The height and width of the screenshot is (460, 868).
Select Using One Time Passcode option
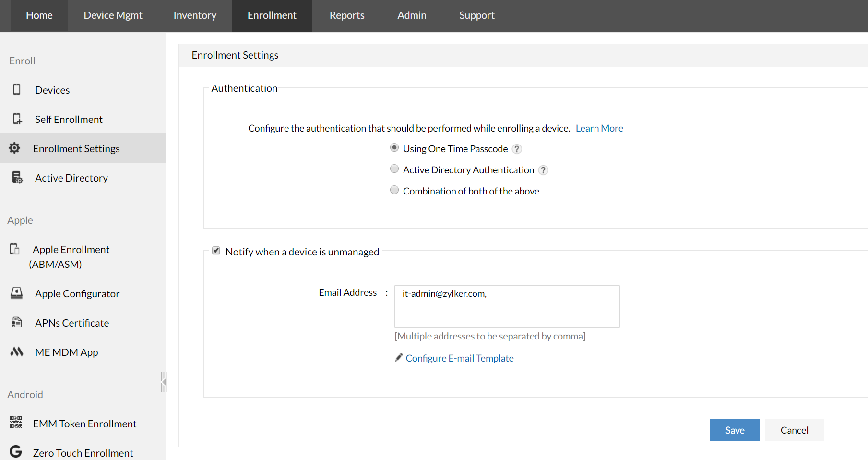(394, 148)
